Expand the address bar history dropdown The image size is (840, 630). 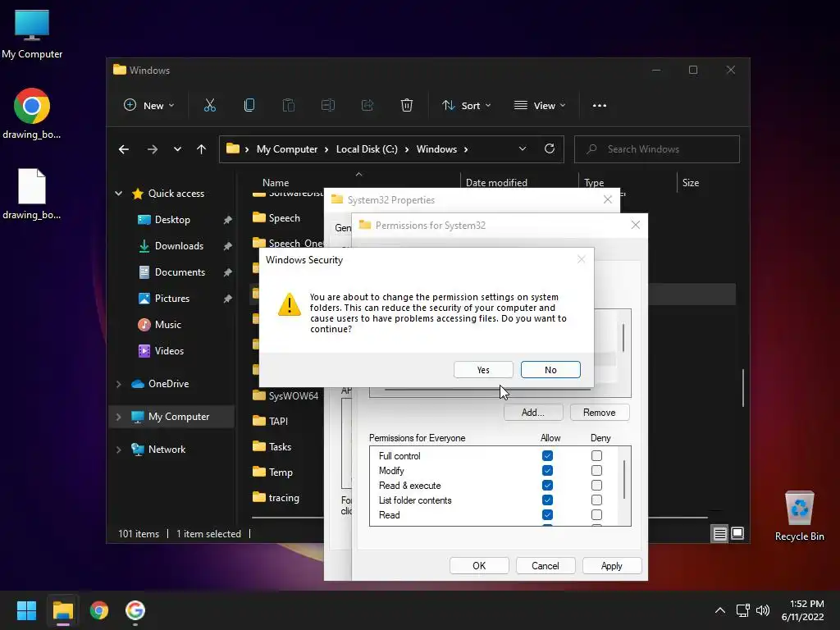[523, 149]
